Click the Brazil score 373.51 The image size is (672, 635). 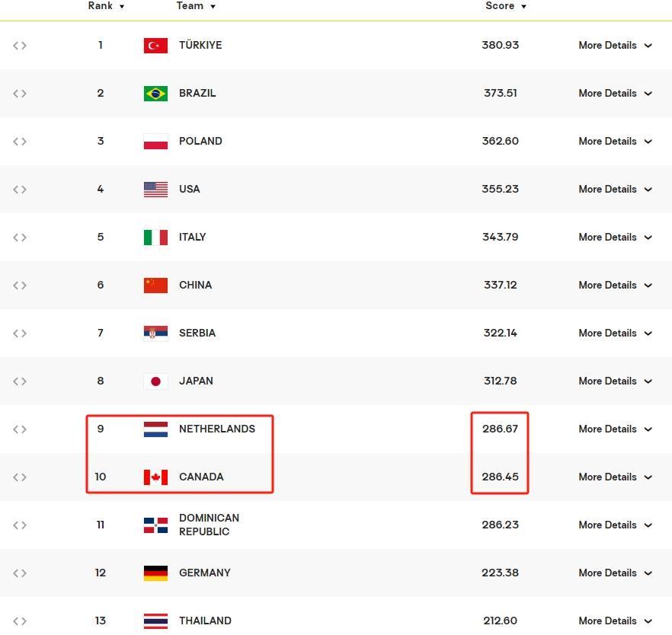[x=500, y=94]
